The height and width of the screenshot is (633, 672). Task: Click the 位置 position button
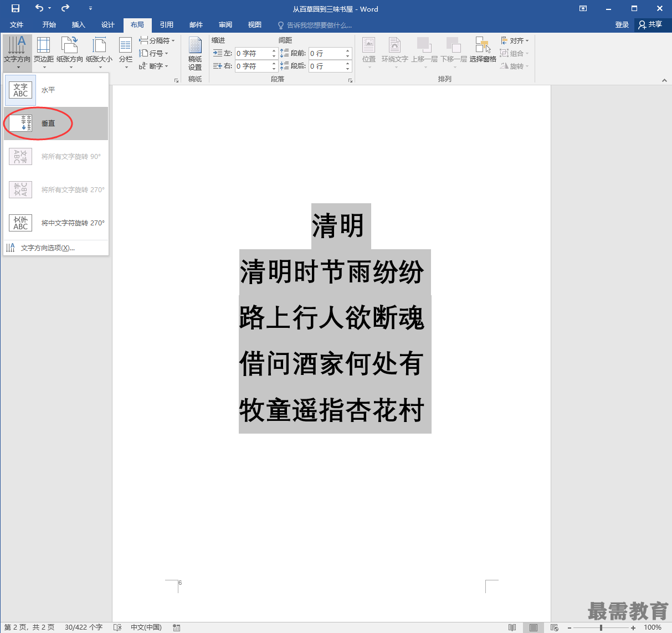click(369, 53)
